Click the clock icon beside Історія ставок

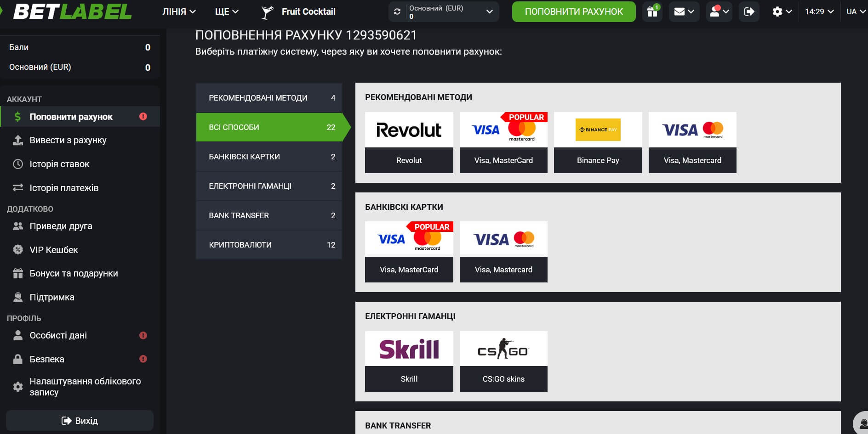tap(18, 164)
